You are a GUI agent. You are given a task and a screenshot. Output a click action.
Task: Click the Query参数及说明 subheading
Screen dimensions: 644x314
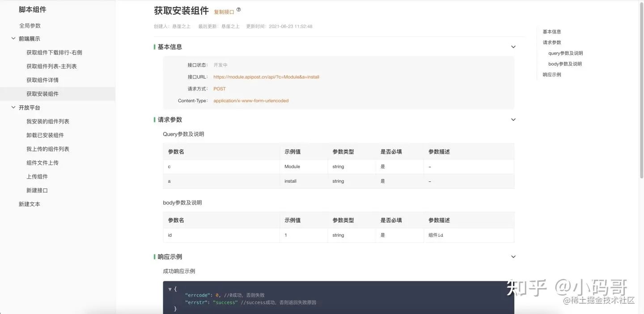click(x=183, y=134)
